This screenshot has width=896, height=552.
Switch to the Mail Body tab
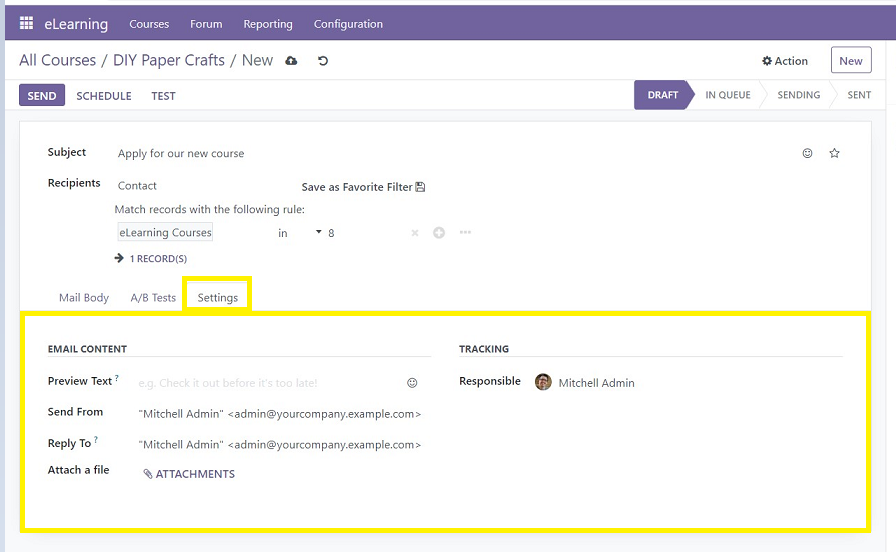[84, 298]
